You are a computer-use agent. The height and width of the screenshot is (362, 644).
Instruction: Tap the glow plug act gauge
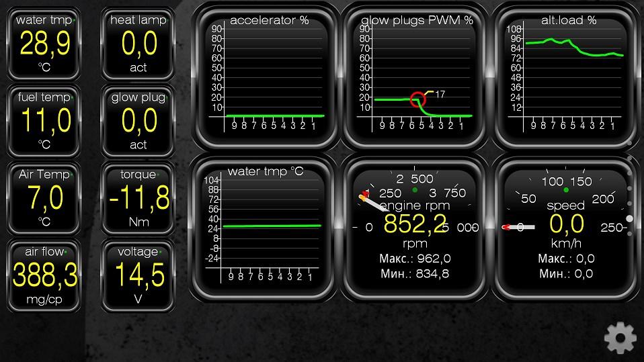(138, 121)
